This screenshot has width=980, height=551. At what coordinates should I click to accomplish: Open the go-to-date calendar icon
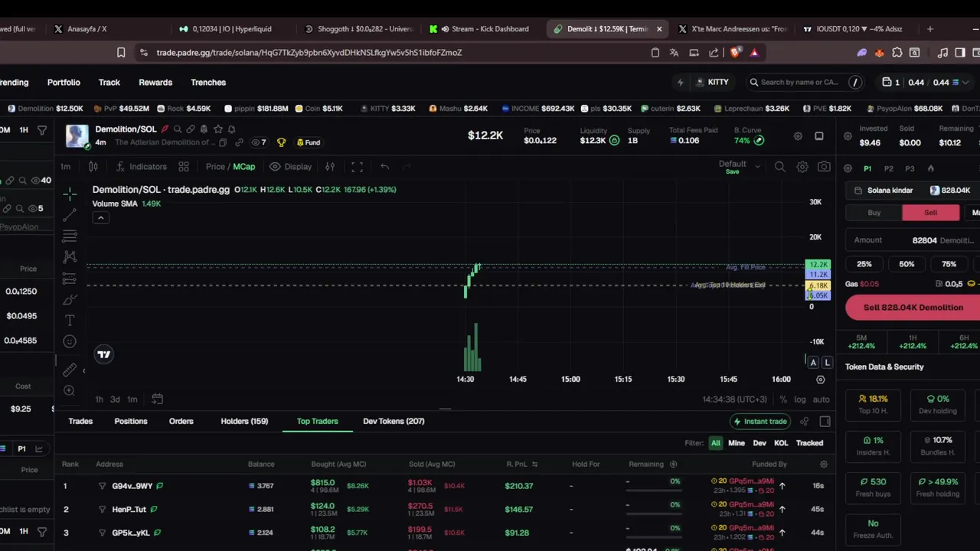coord(157,399)
